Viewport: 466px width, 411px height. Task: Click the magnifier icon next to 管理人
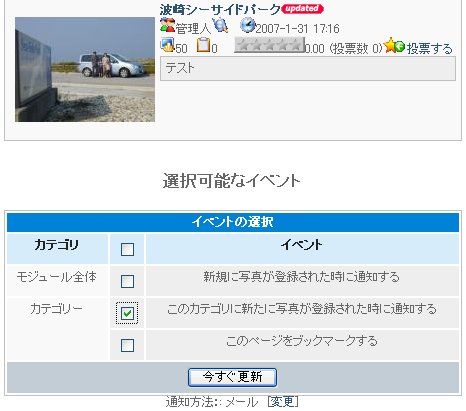coord(220,25)
